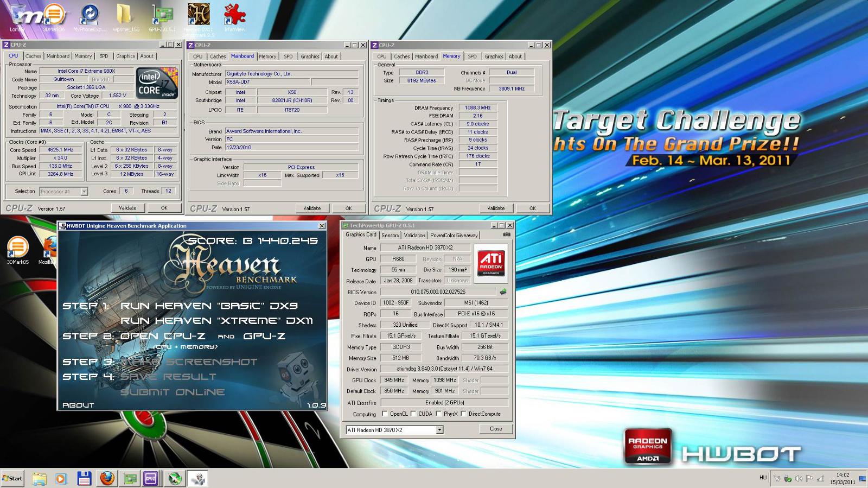Click About in Heaven benchmark window
868x488 pixels.
tap(78, 405)
